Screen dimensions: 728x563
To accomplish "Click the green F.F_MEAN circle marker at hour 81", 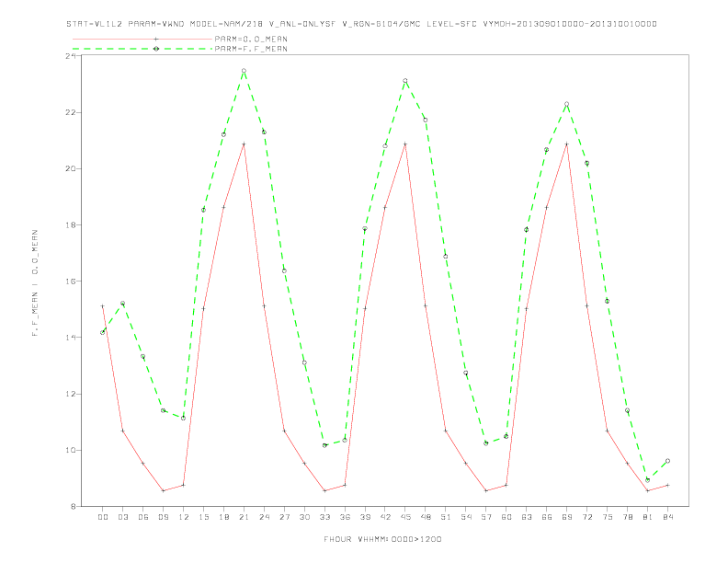I will [x=648, y=480].
